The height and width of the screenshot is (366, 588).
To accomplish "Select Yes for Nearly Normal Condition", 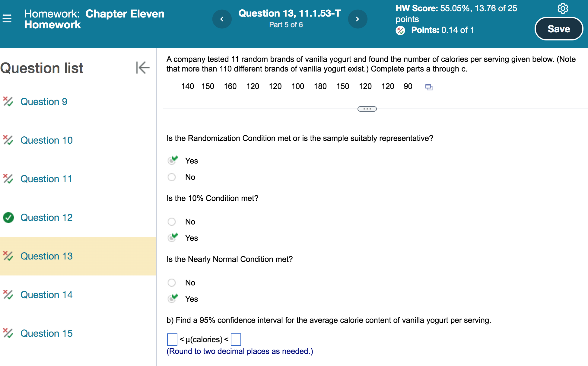I will coord(172,299).
